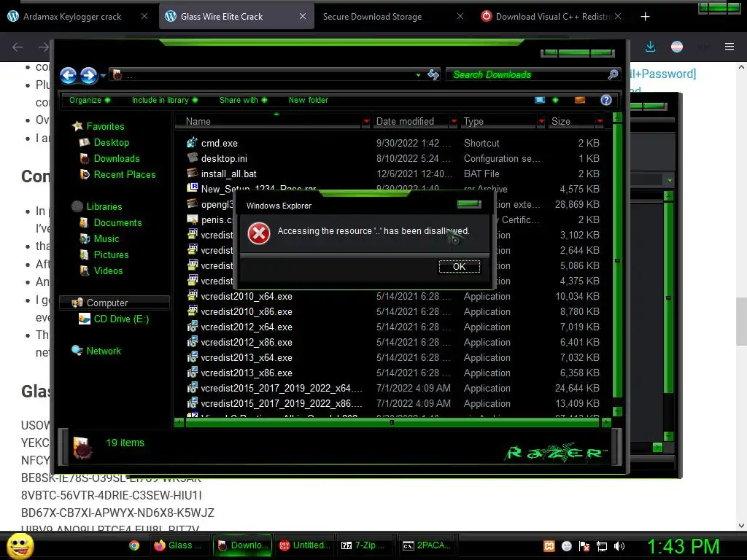Select the cmd.exe shortcut file
Screen dimensions: 747x560
(219, 144)
